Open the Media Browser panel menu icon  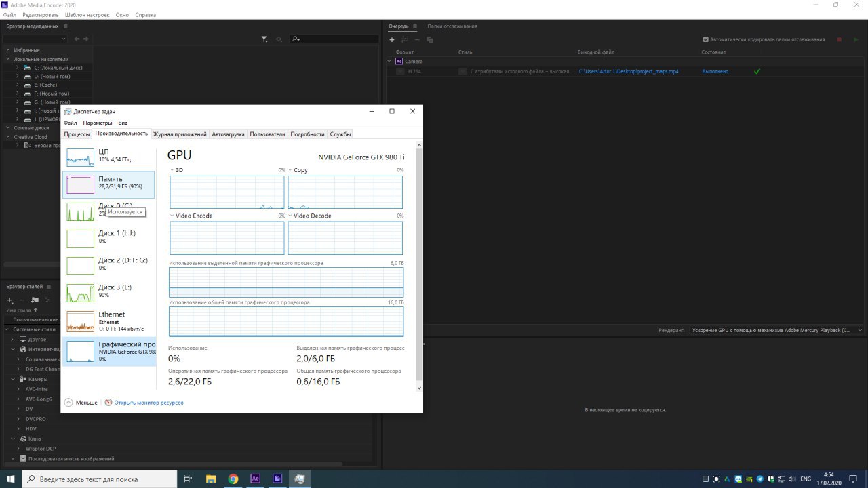[66, 26]
